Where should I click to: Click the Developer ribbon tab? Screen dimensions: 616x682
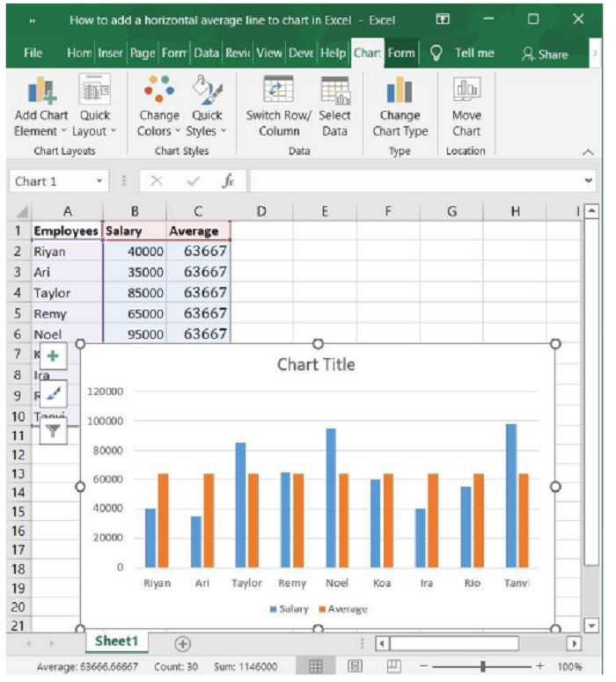[x=301, y=53]
